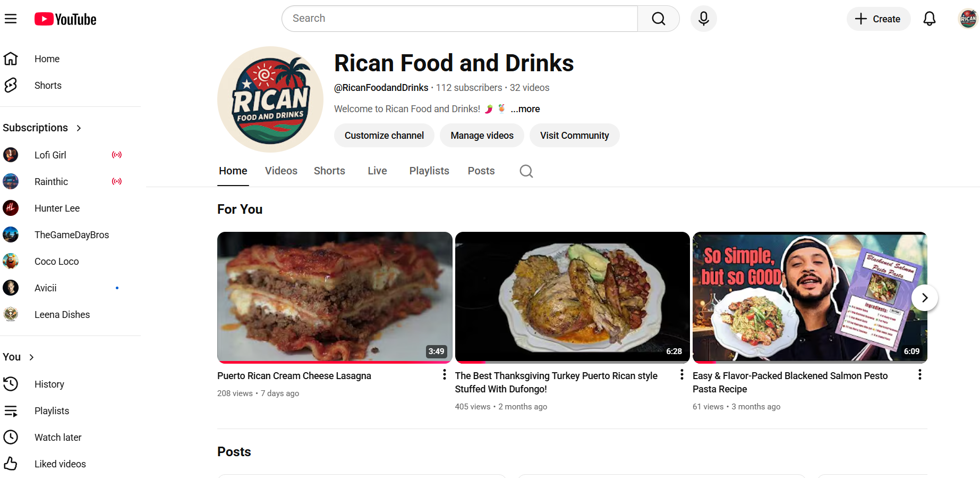Open options menu for Salmon Pesto Pasta video

coord(920,375)
